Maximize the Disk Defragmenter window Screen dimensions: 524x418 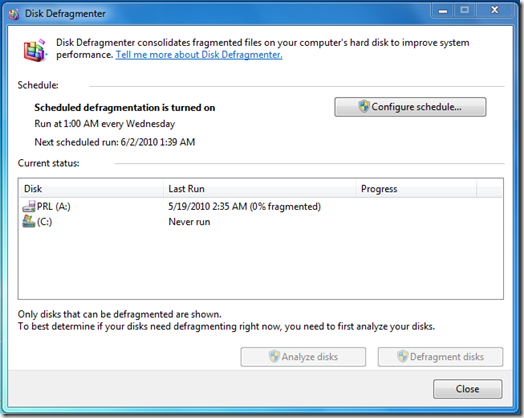click(x=465, y=11)
